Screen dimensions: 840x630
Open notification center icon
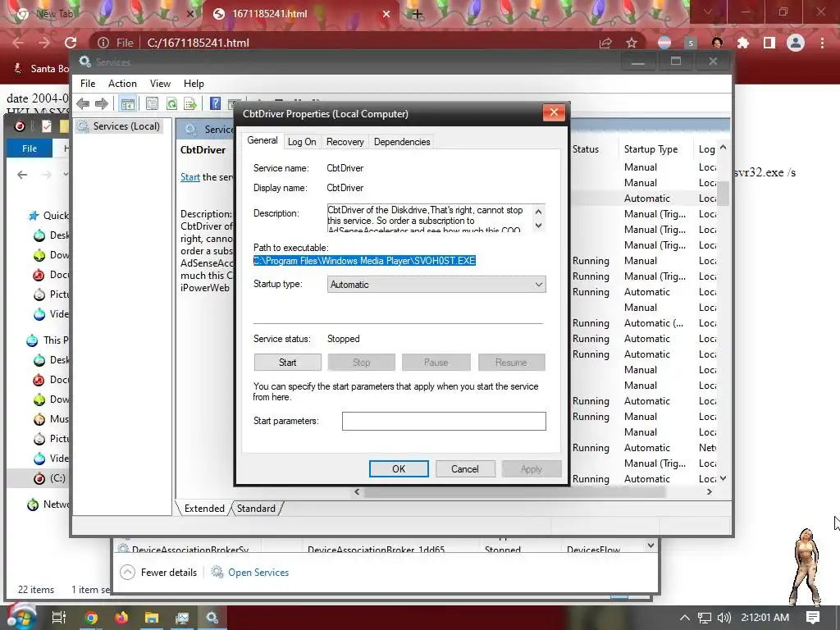pyautogui.click(x=813, y=617)
